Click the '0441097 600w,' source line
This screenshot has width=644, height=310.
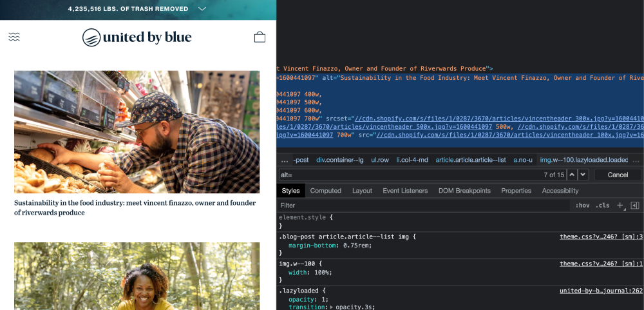[299, 110]
